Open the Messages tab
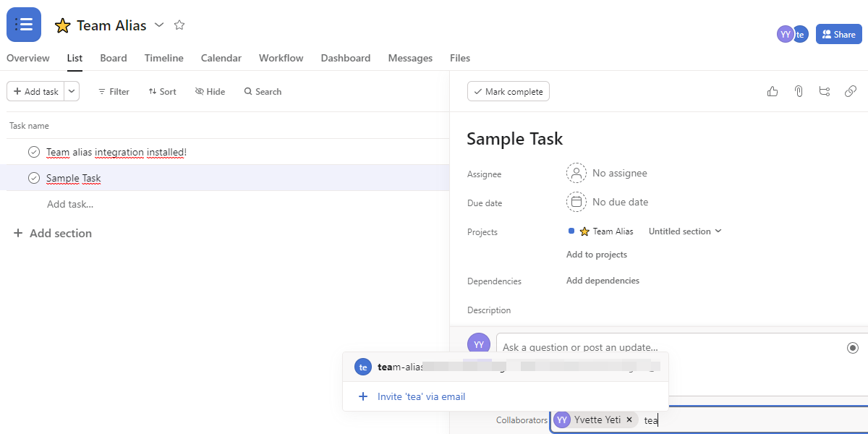868x434 pixels. coord(410,58)
